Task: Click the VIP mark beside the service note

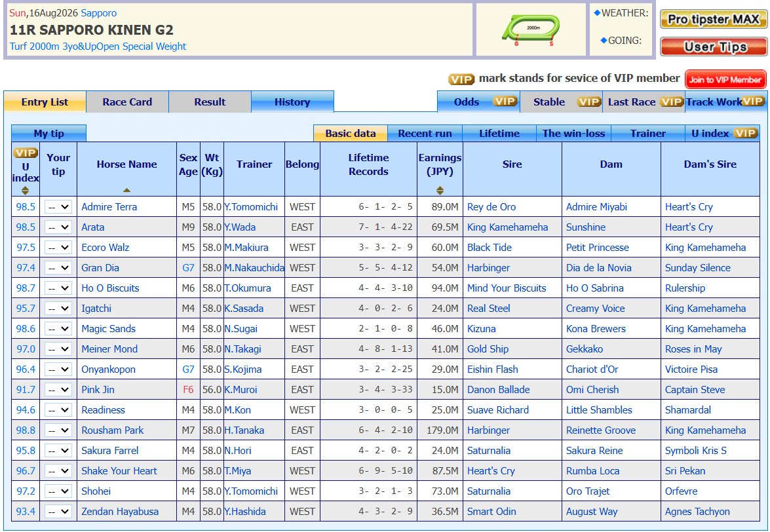Action: [x=461, y=79]
